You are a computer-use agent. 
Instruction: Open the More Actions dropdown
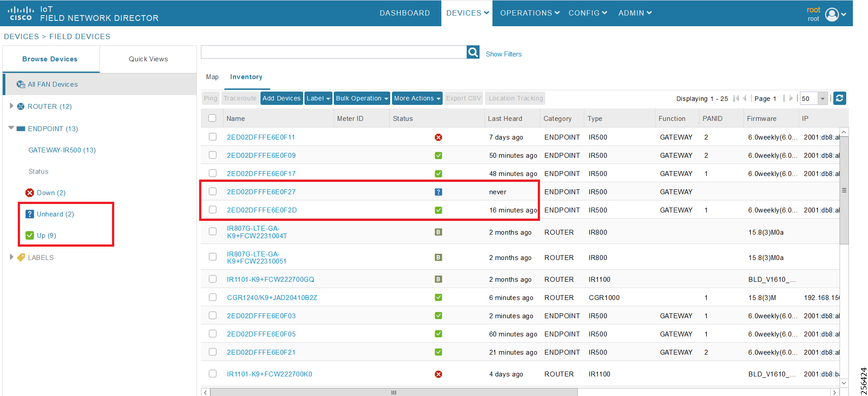pyautogui.click(x=417, y=98)
